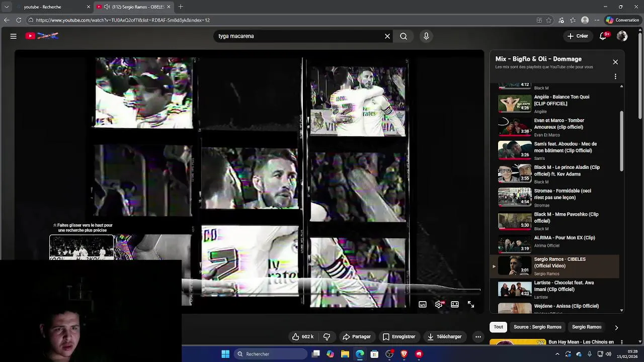
Task: Like the video with 602 k
Action: click(x=303, y=337)
